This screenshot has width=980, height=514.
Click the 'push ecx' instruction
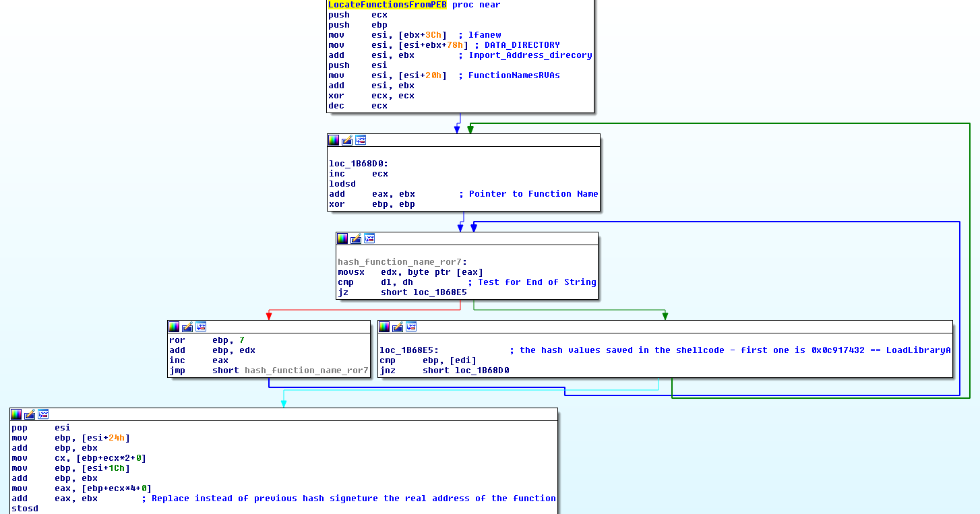tap(358, 15)
